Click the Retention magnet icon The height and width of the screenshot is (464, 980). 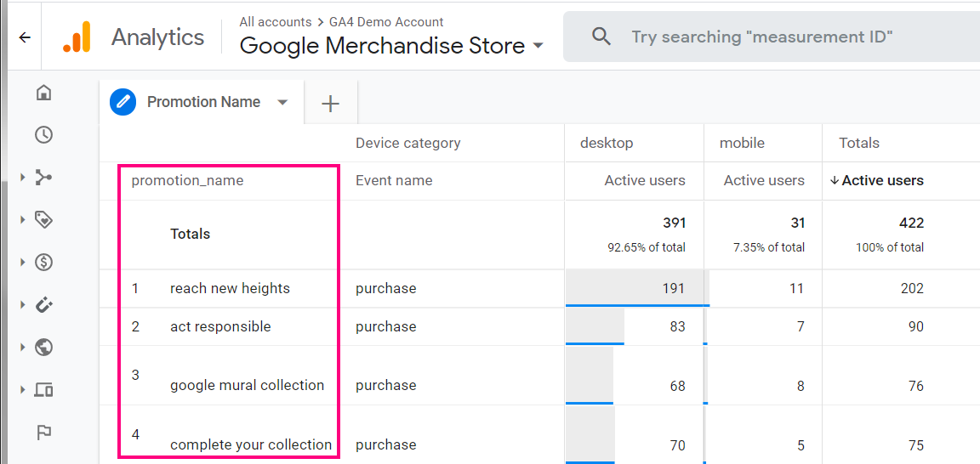(43, 305)
